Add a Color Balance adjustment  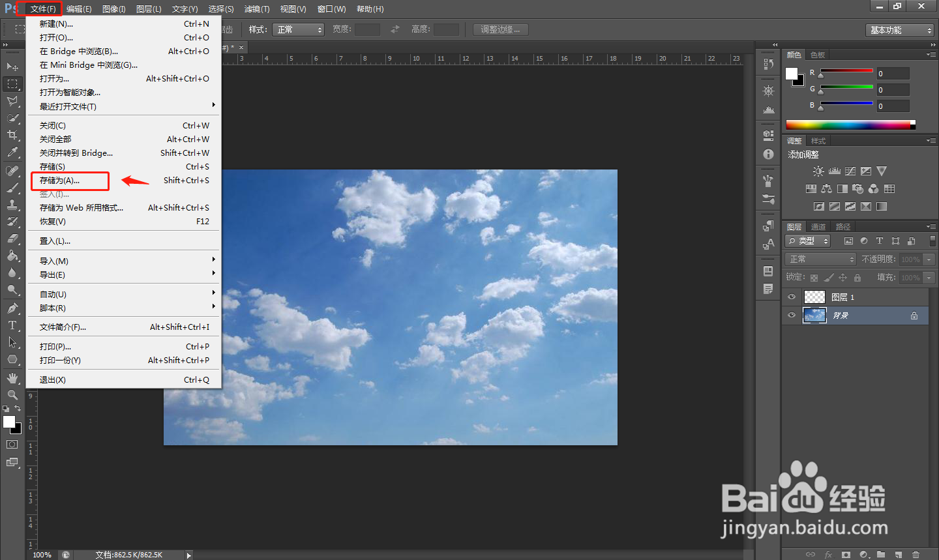click(826, 188)
